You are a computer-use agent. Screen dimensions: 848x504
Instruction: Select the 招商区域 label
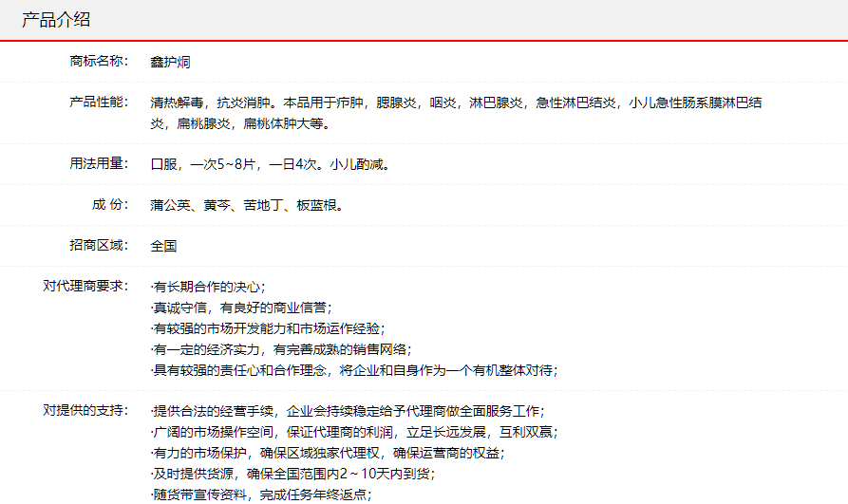(99, 245)
